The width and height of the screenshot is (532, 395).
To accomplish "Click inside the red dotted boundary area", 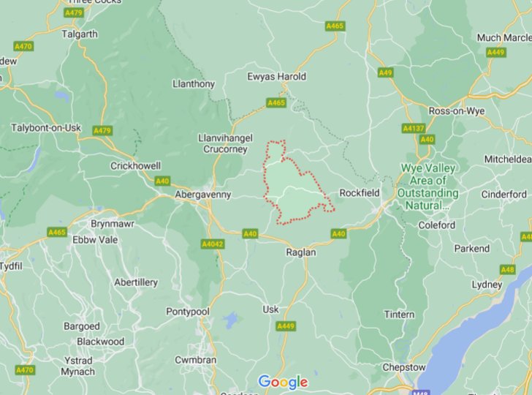I will (290, 190).
